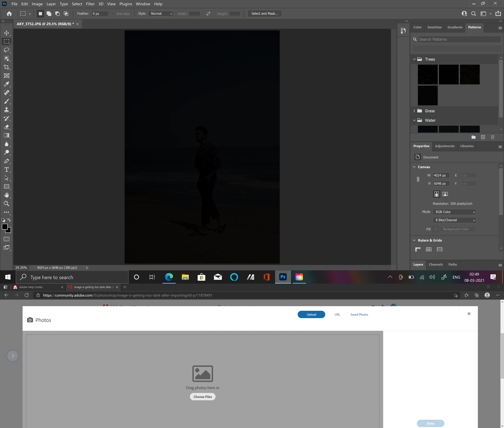This screenshot has height=428, width=504.
Task: Select the Gradient tool
Action: tap(7, 135)
